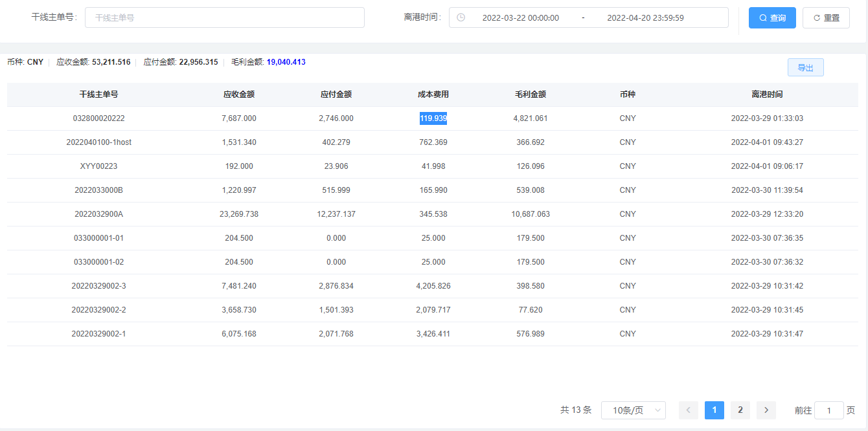This screenshot has width=868, height=431.
Task: Select the end date 2022-04-20 23:59:59
Action: (645, 18)
